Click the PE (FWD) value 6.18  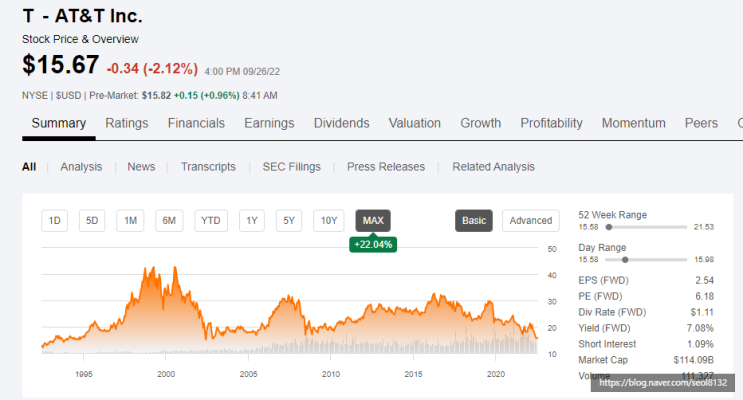tap(704, 296)
